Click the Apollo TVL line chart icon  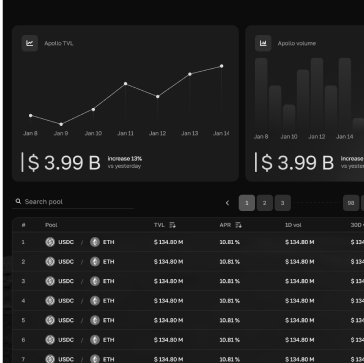[x=30, y=43]
